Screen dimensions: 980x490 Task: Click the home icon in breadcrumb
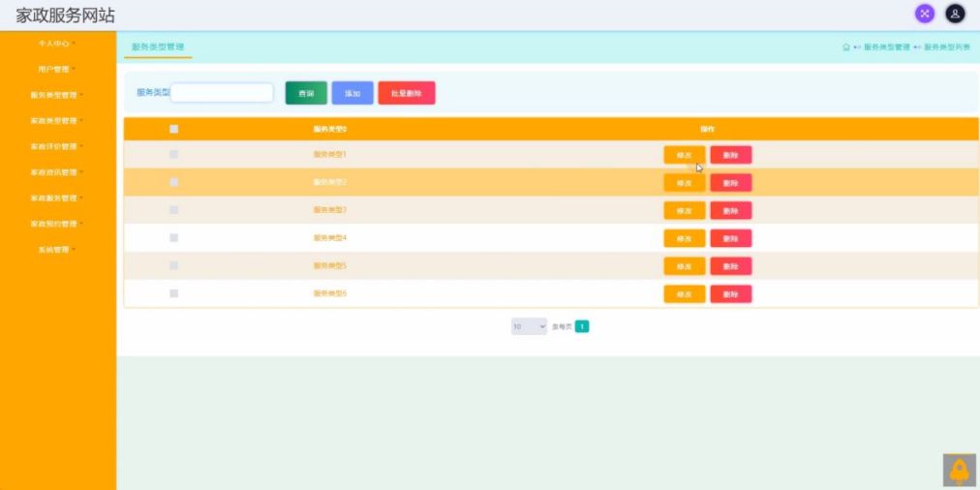click(x=846, y=46)
